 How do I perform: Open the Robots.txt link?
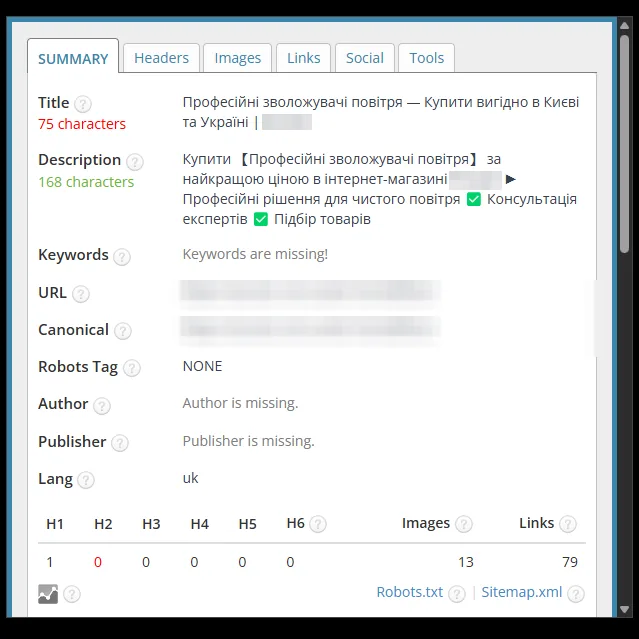(410, 592)
